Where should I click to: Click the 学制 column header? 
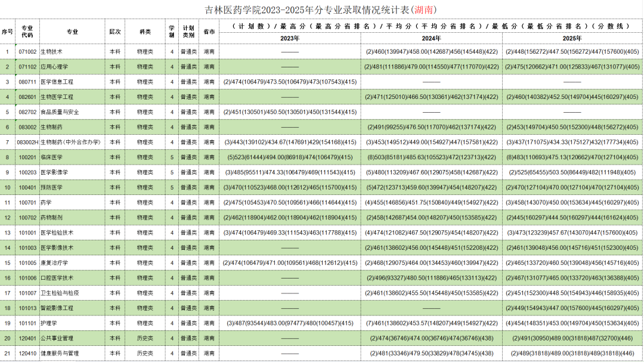pyautogui.click(x=172, y=32)
